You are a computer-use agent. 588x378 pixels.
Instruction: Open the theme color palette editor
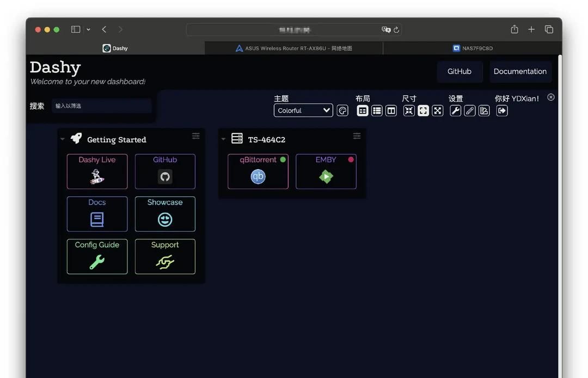(342, 110)
